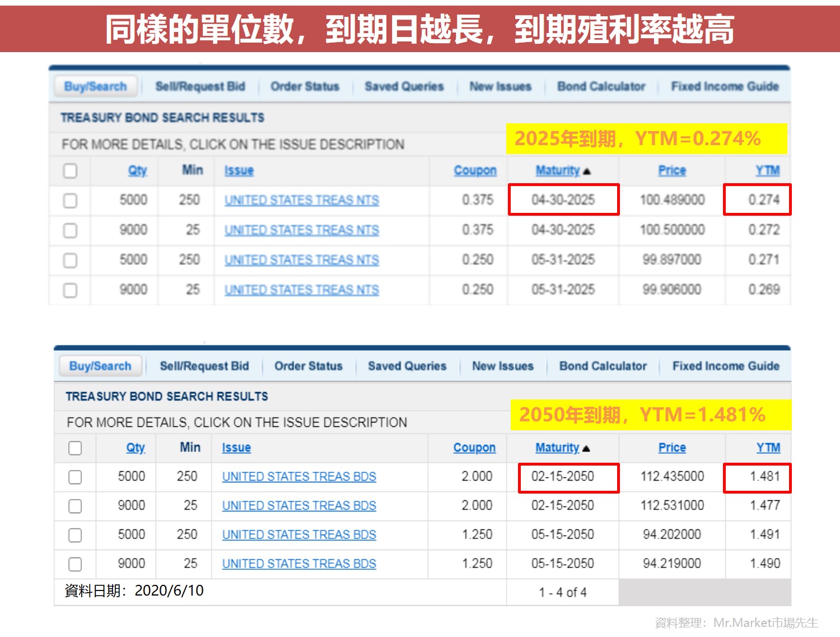The image size is (840, 637).
Task: Click the Min column header in upper table
Action: pos(193,170)
